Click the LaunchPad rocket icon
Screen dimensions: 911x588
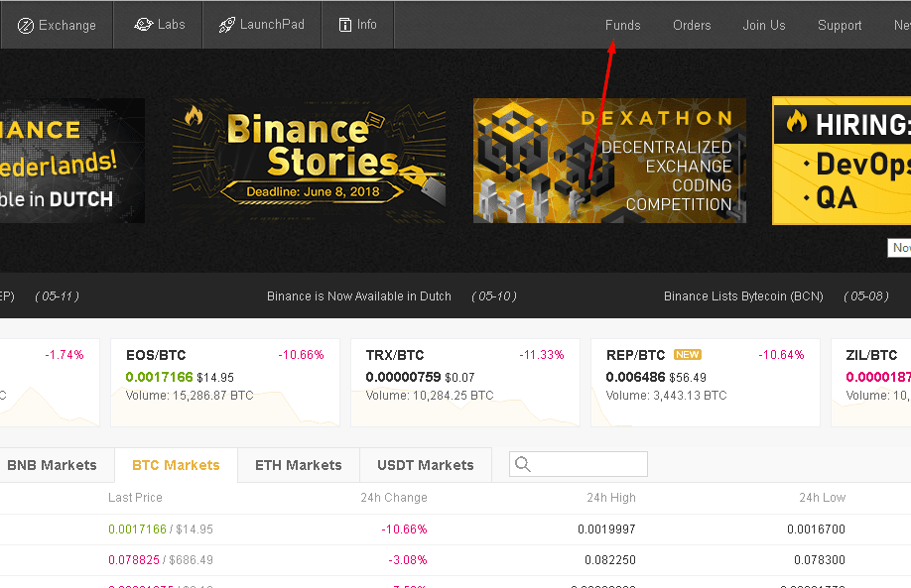click(226, 25)
